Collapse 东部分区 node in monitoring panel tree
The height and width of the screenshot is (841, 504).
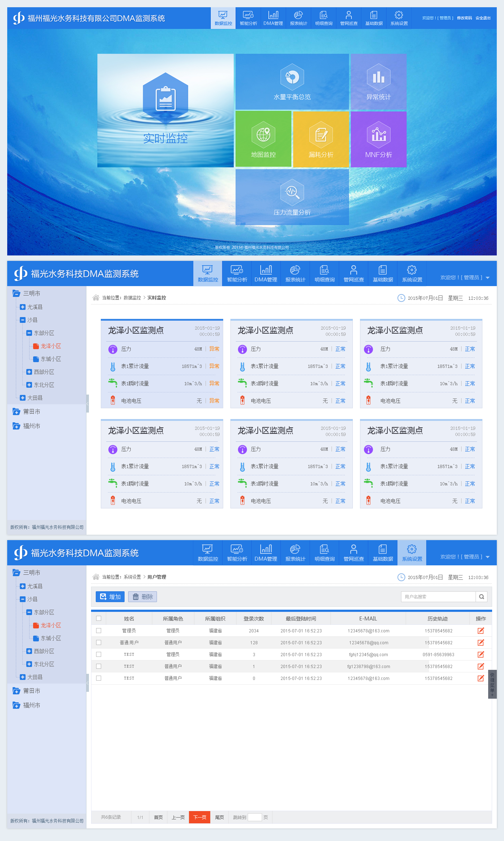tap(29, 333)
